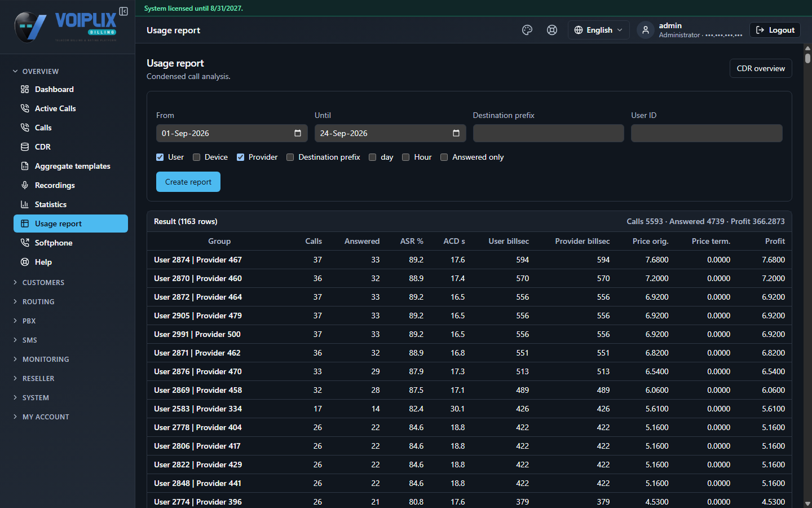Open the calendar picker in From field
The width and height of the screenshot is (812, 508).
click(x=298, y=133)
